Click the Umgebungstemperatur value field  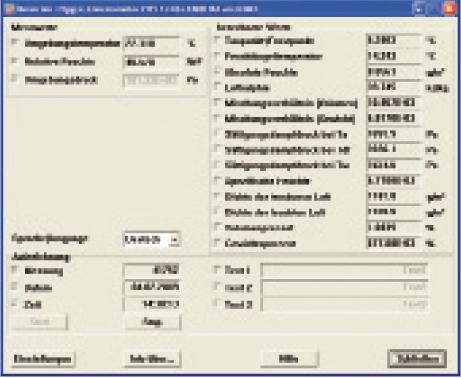click(x=151, y=44)
